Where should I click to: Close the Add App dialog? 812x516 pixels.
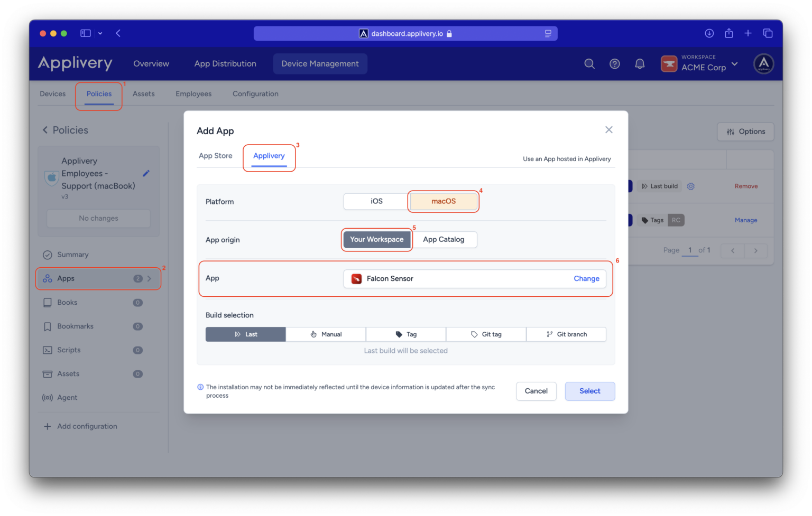tap(608, 129)
